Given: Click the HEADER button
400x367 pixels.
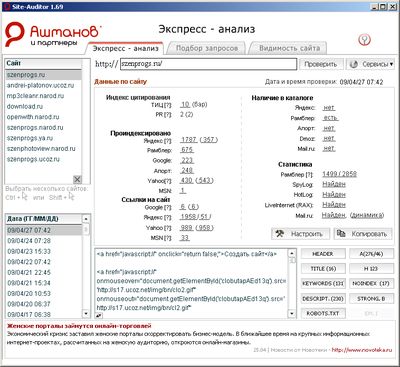Looking at the screenshot, I should pos(323,254).
